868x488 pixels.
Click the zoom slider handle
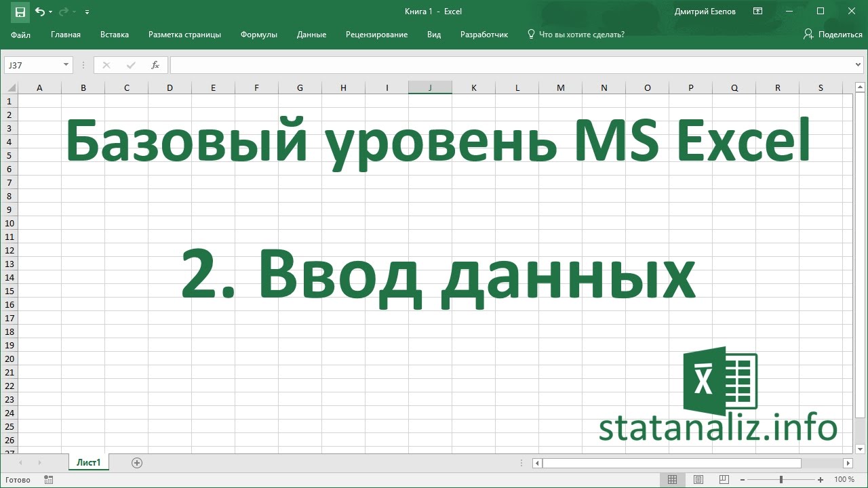tap(782, 480)
